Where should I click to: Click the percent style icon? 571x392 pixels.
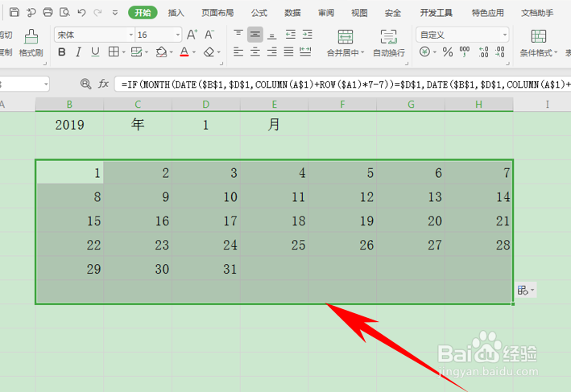448,52
